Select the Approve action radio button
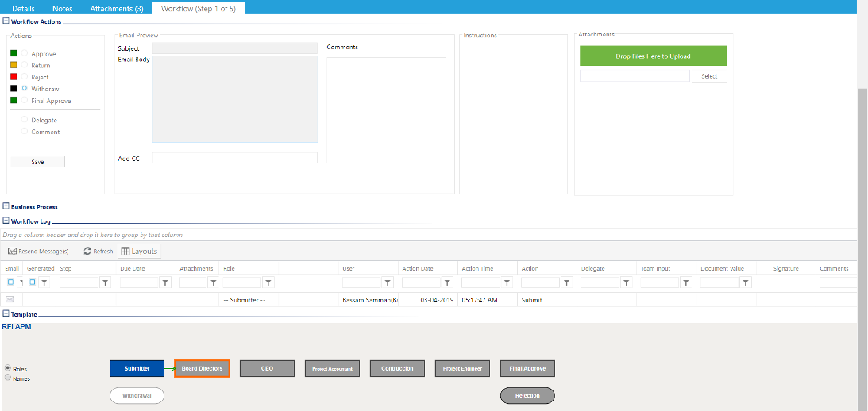 coord(25,54)
